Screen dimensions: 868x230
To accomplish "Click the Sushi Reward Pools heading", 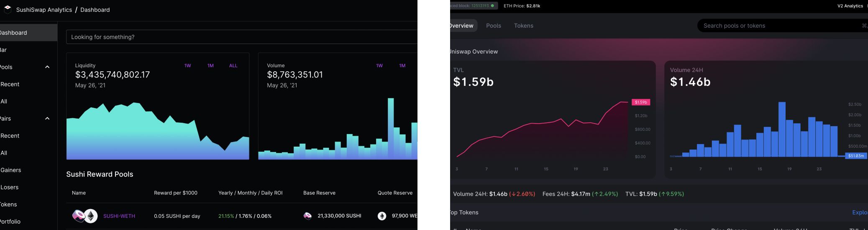I will coord(100,174).
